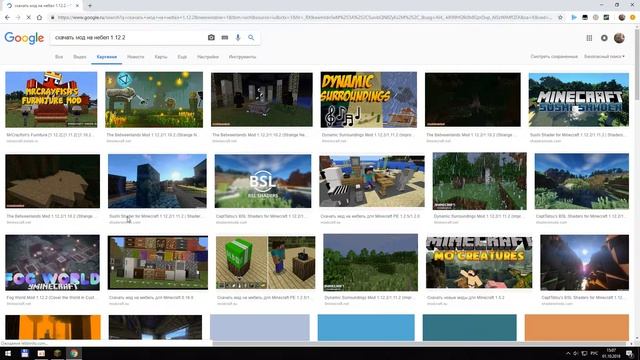This screenshot has height=360, width=640.
Task: Click the magnifier search button
Action: point(251,38)
